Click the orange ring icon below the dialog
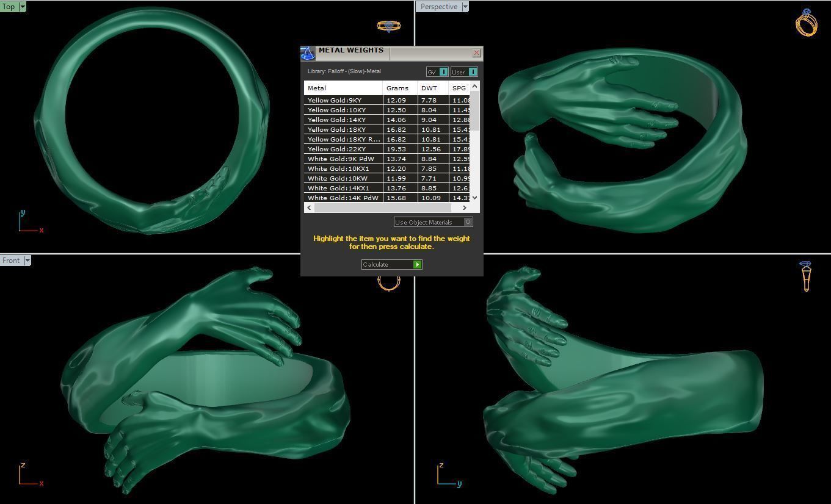This screenshot has width=831, height=504. point(389,283)
